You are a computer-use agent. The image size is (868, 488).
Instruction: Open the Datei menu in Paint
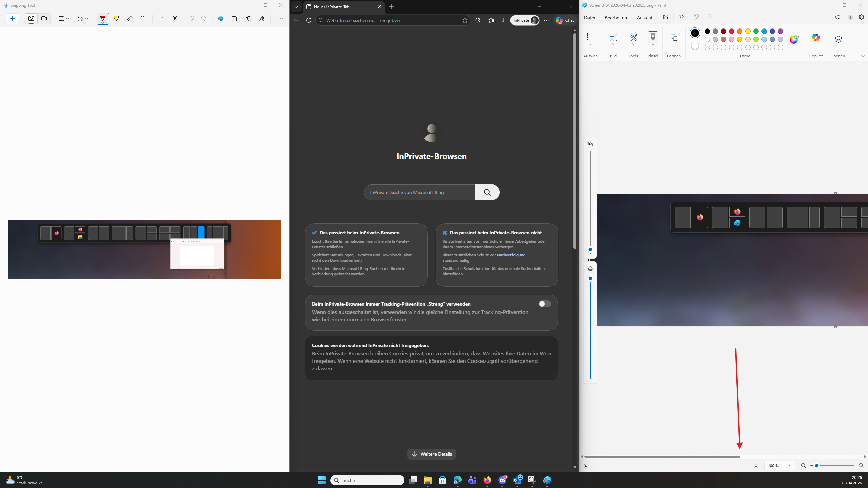tap(590, 18)
